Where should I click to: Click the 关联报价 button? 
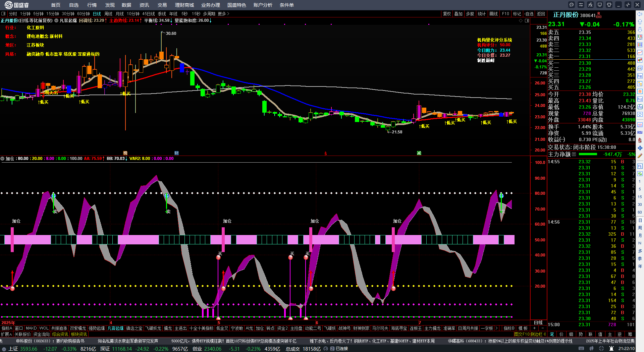coord(22,334)
